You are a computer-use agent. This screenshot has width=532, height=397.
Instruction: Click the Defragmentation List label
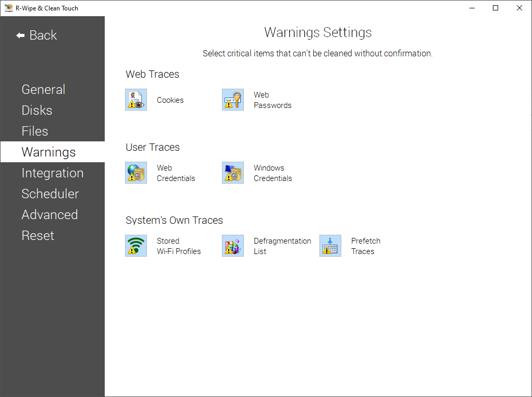pyautogui.click(x=282, y=246)
